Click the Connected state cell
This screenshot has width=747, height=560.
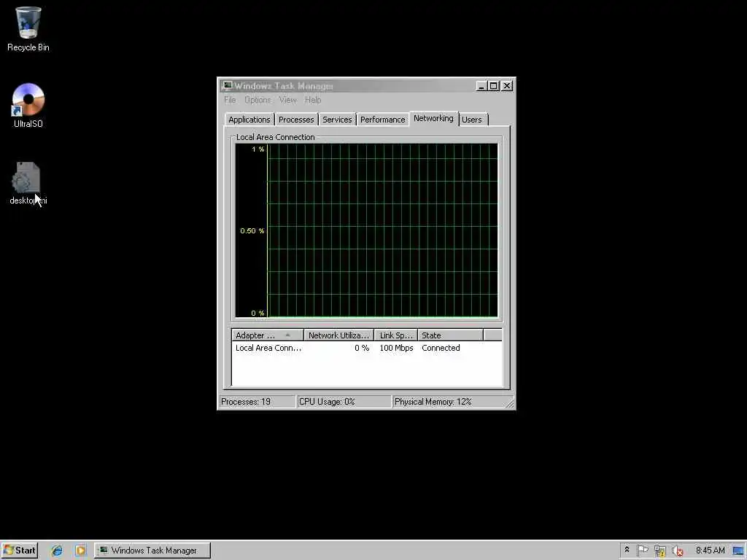pyautogui.click(x=441, y=348)
